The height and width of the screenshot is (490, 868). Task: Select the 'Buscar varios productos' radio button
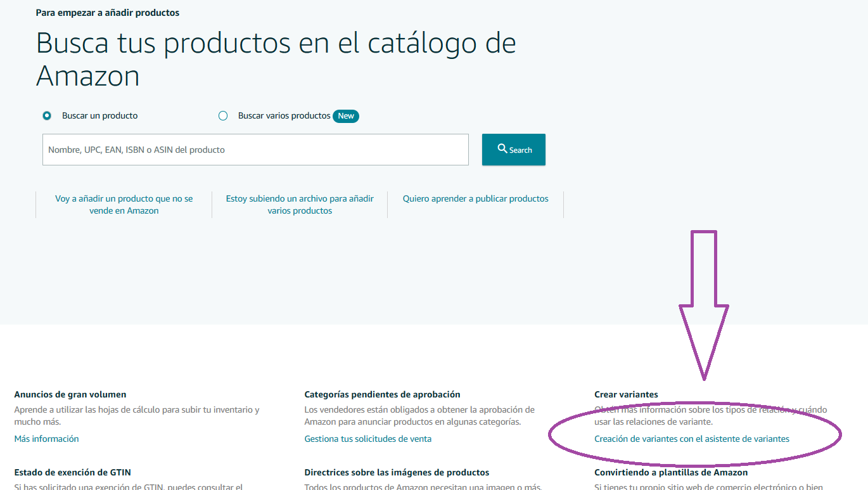pyautogui.click(x=223, y=116)
